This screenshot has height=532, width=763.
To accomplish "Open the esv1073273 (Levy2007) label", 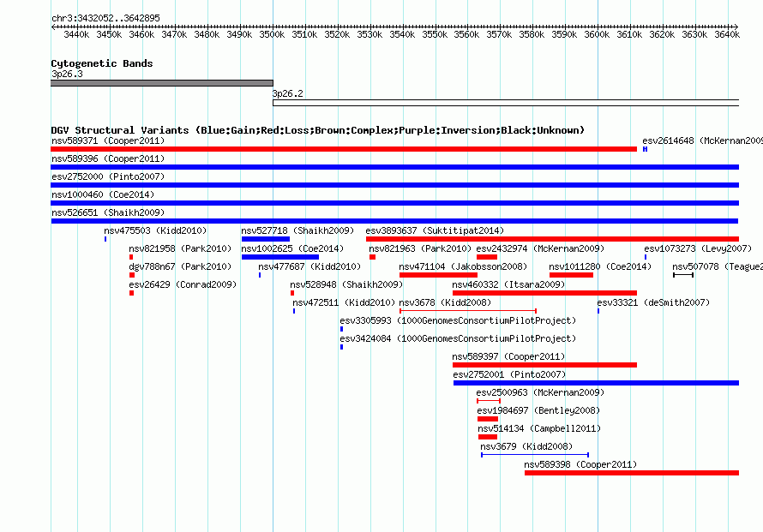I will [x=698, y=248].
